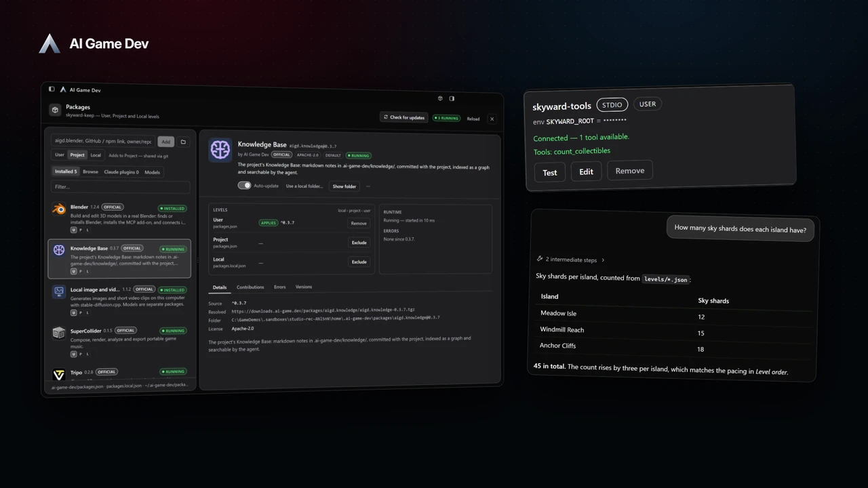Open the Errors tab
868x488 pixels.
pos(279,287)
